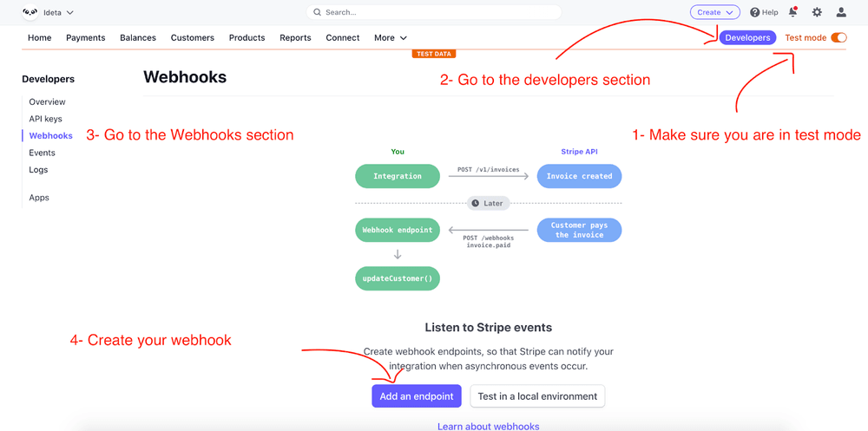Click the Ideta panda account logo
The height and width of the screenshot is (431, 868).
click(x=30, y=12)
